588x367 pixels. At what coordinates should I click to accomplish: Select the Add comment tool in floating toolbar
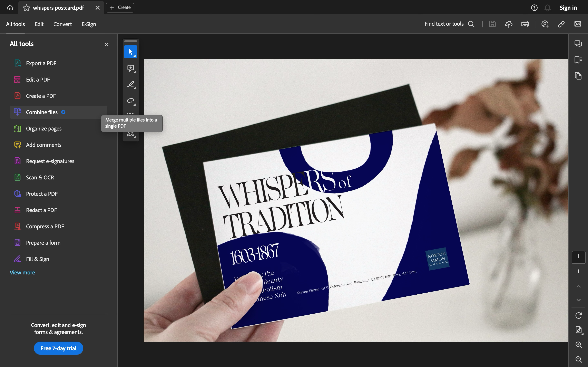(x=131, y=68)
